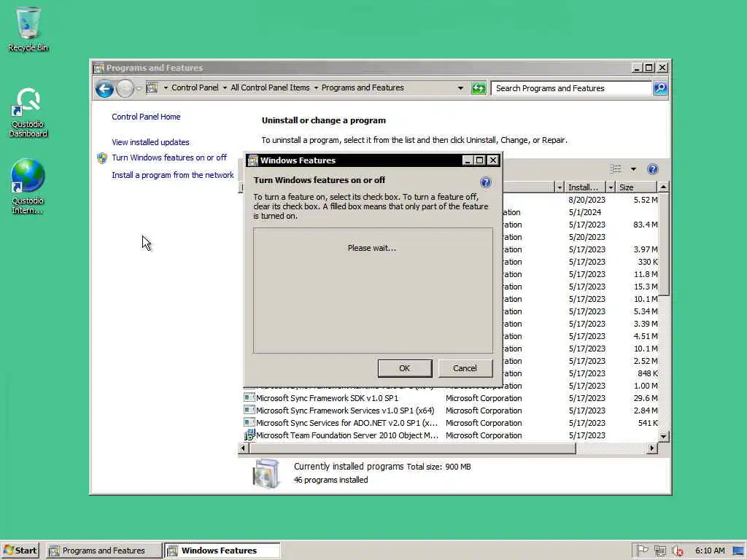Click the horizontal scrollbar thumb

pos(413,448)
